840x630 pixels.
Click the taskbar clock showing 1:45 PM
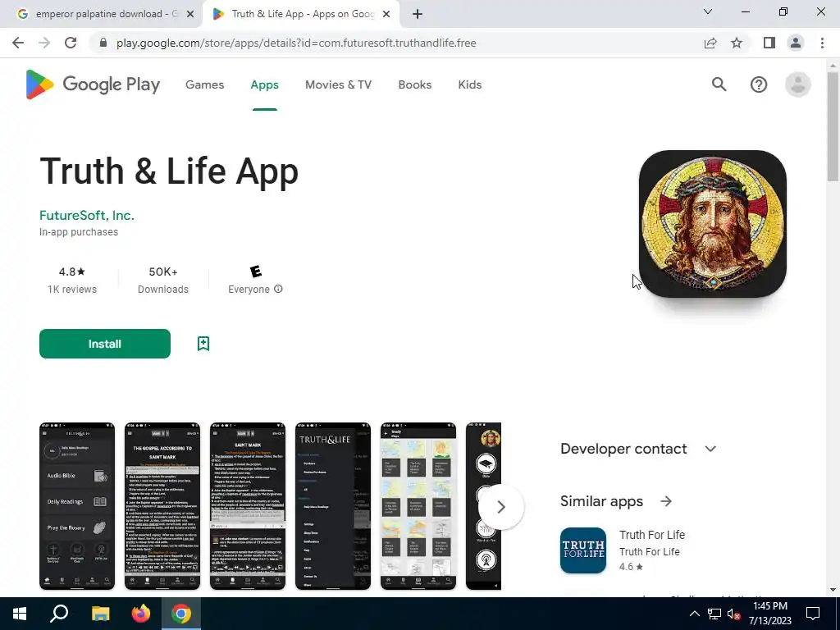click(x=769, y=614)
